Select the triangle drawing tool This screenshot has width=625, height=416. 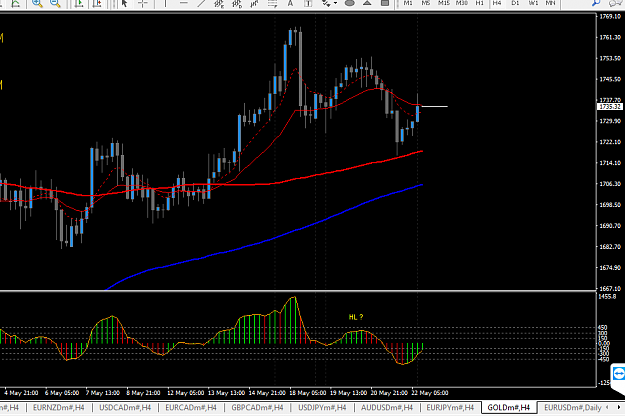(x=367, y=4)
